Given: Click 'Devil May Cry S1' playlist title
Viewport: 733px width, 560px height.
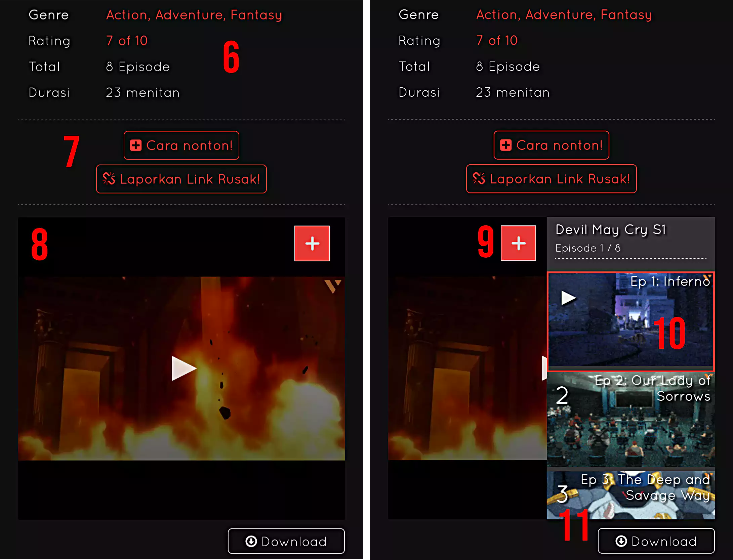Looking at the screenshot, I should (611, 230).
